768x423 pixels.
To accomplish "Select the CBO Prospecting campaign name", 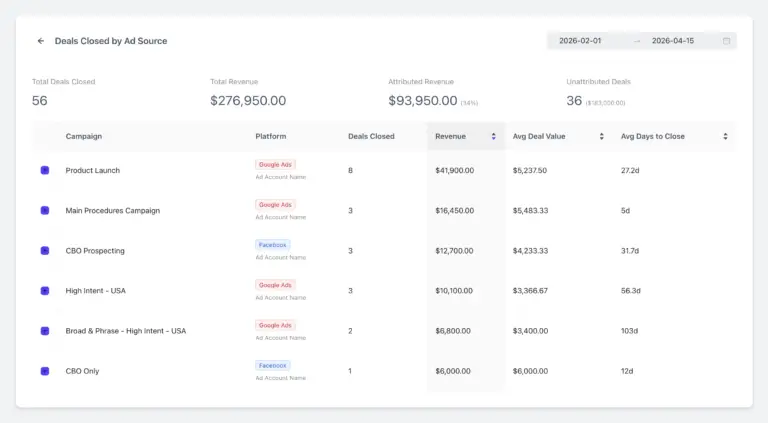I will click(x=95, y=251).
